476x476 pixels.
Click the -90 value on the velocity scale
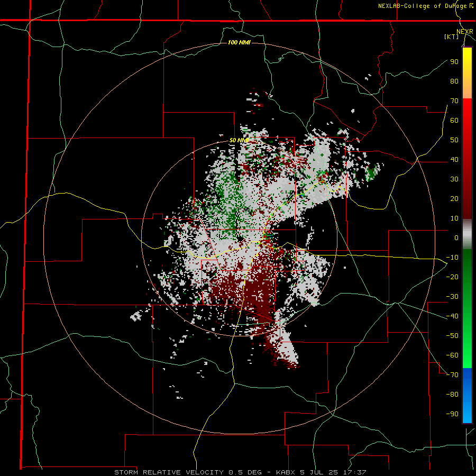coord(452,414)
